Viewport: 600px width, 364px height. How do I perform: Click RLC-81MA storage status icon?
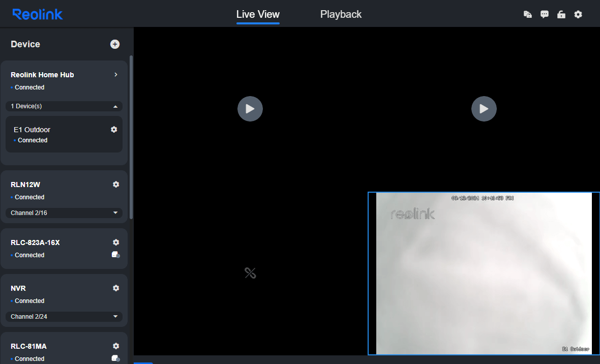point(115,358)
